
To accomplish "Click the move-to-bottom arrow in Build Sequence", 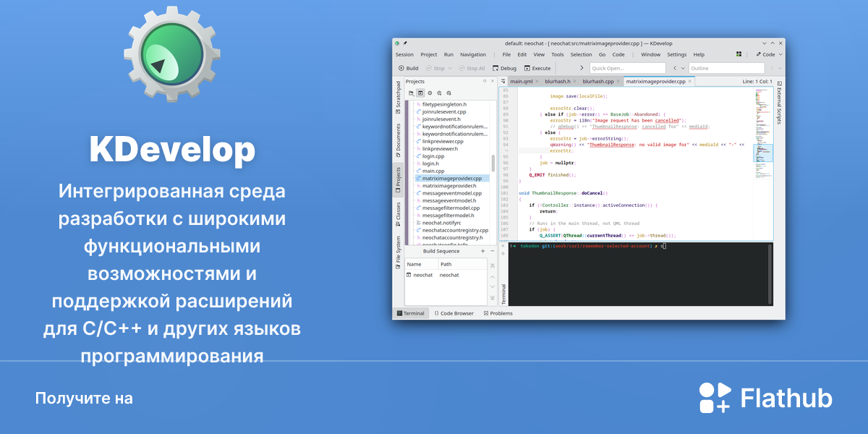I will (493, 297).
